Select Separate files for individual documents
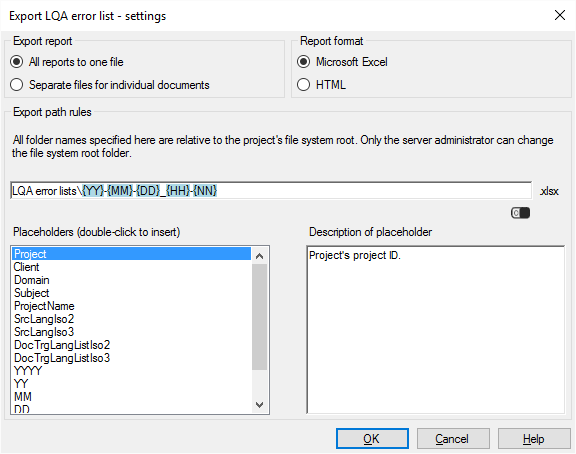Screen dimensions: 576x454 [x=110, y=85]
